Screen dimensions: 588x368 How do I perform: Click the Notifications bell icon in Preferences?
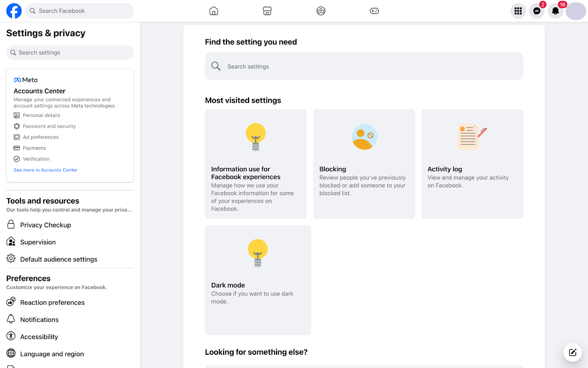click(11, 319)
